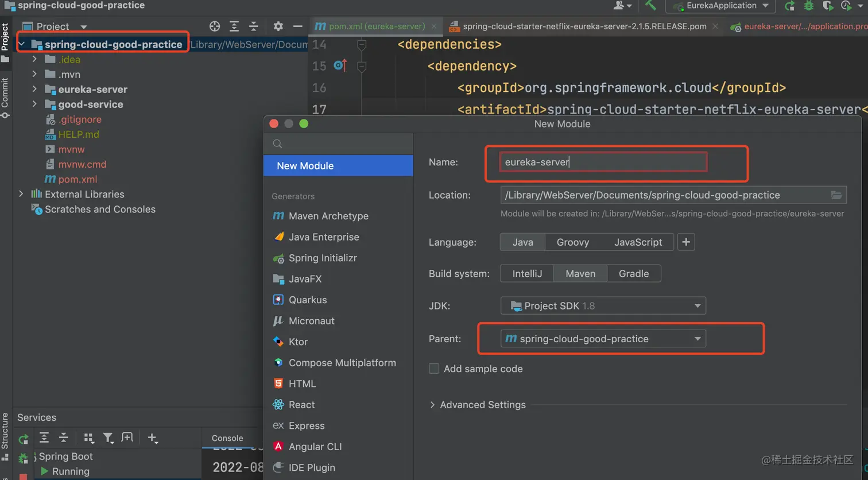Open the Structure tool window tab

(5, 436)
